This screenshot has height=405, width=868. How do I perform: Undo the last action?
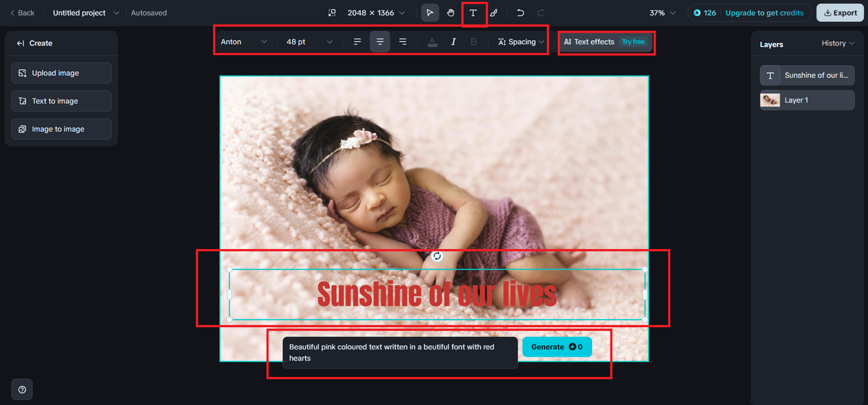point(520,13)
